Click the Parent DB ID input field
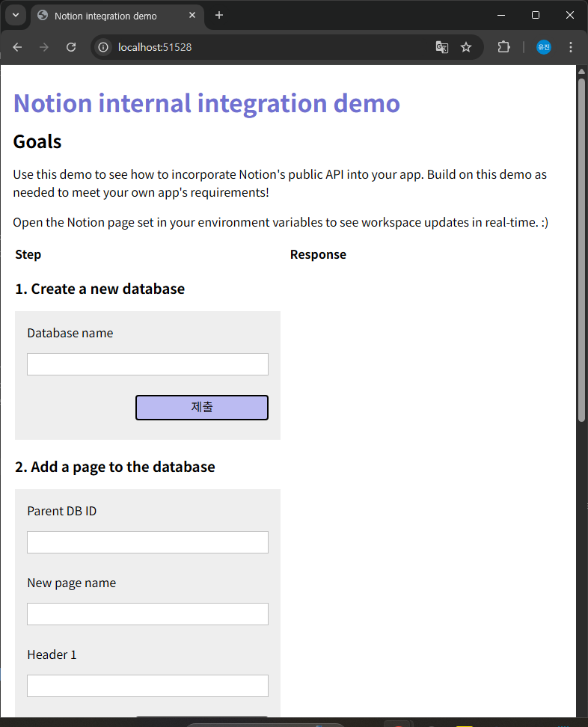 pyautogui.click(x=147, y=542)
